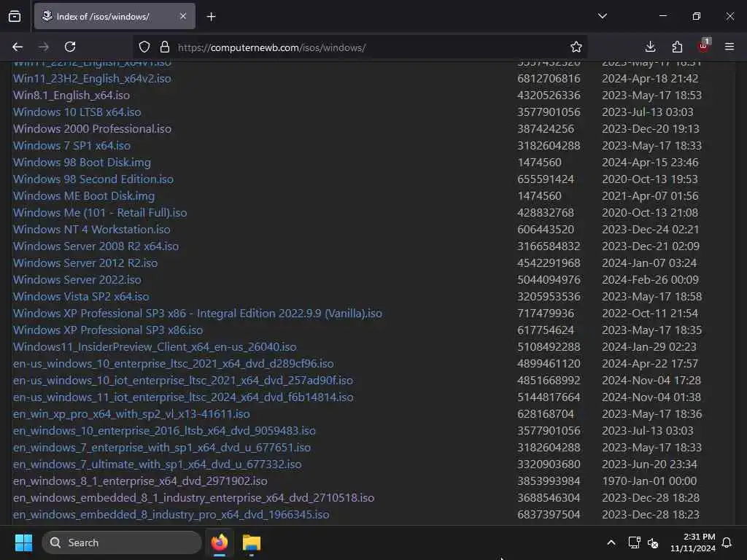Open Windows ME Boot Disk.img link
The width and height of the screenshot is (747, 560).
tap(84, 195)
